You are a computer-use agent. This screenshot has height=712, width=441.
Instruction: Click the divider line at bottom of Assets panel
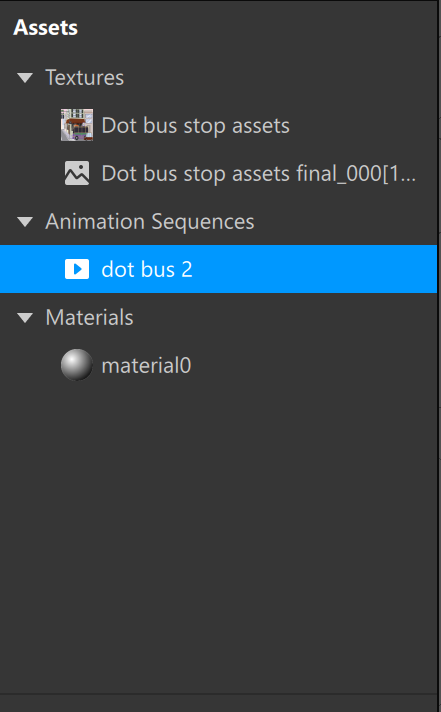(x=218, y=694)
